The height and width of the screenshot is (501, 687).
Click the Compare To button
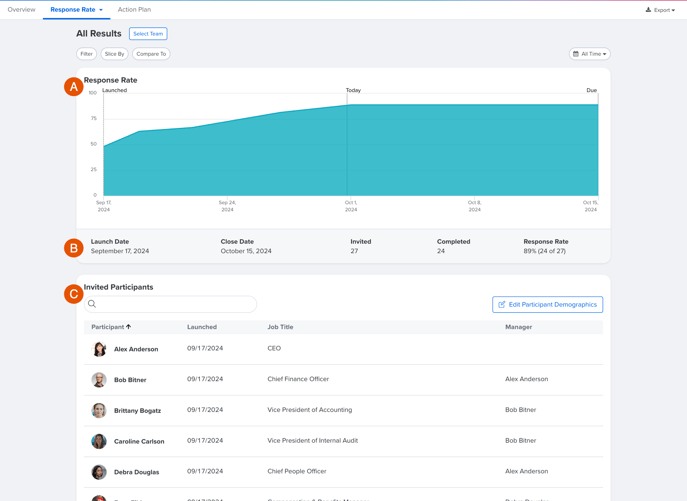[151, 54]
